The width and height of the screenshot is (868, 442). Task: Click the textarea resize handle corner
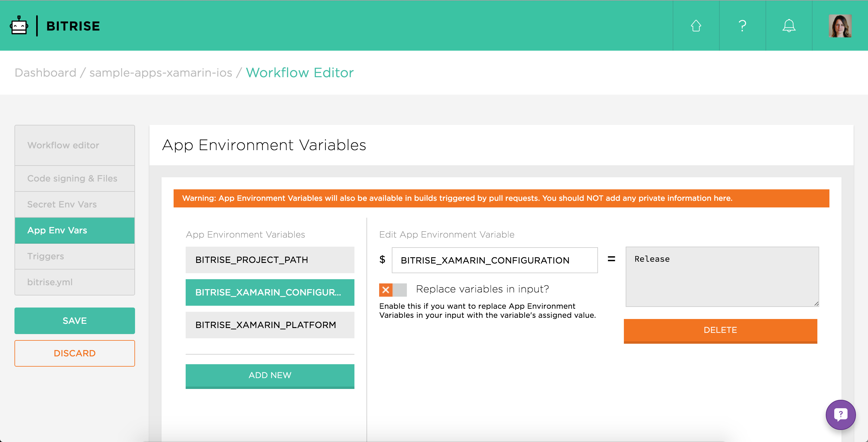pos(816,304)
